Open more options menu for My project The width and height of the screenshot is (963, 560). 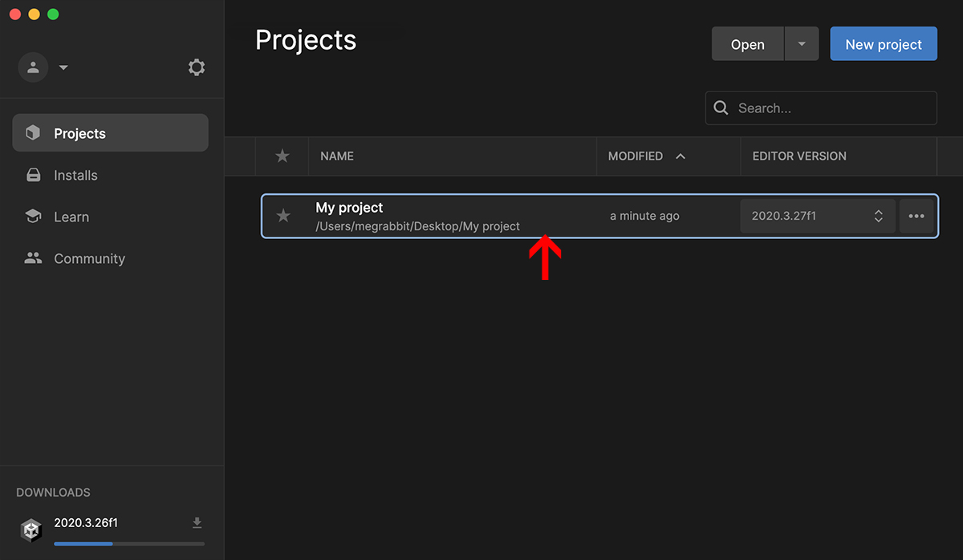[916, 216]
